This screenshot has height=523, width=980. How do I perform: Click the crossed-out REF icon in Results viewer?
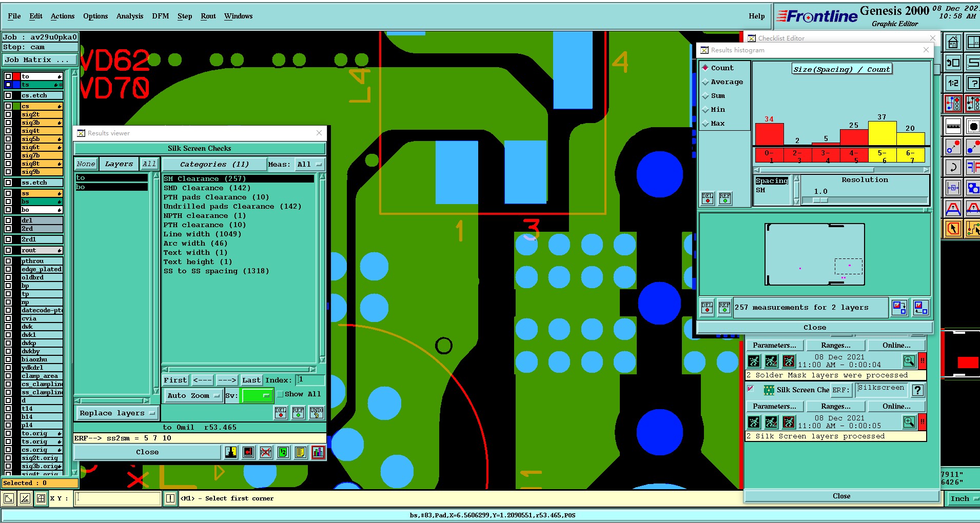[266, 452]
